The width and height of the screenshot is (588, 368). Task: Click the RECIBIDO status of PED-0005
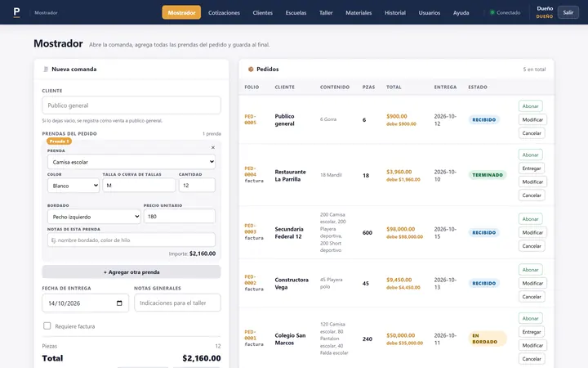click(x=483, y=119)
